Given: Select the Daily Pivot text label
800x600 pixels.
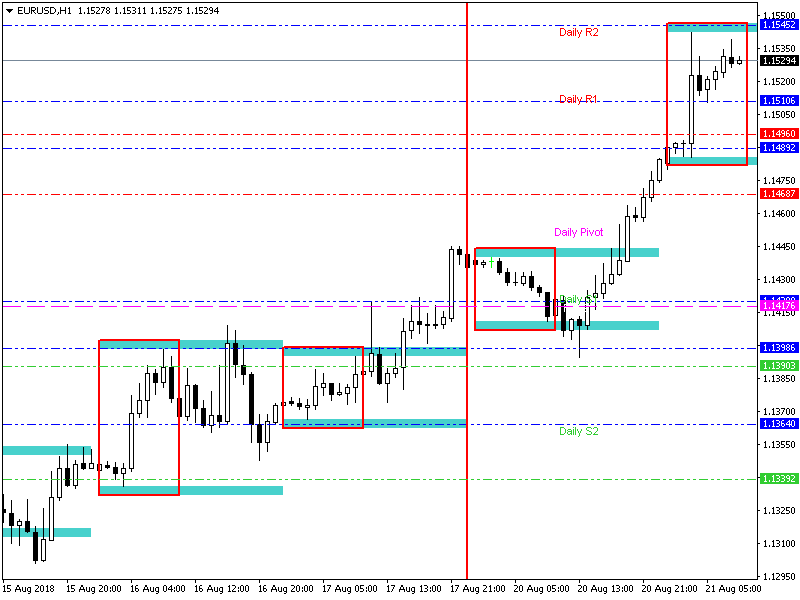Looking at the screenshot, I should coord(578,232).
